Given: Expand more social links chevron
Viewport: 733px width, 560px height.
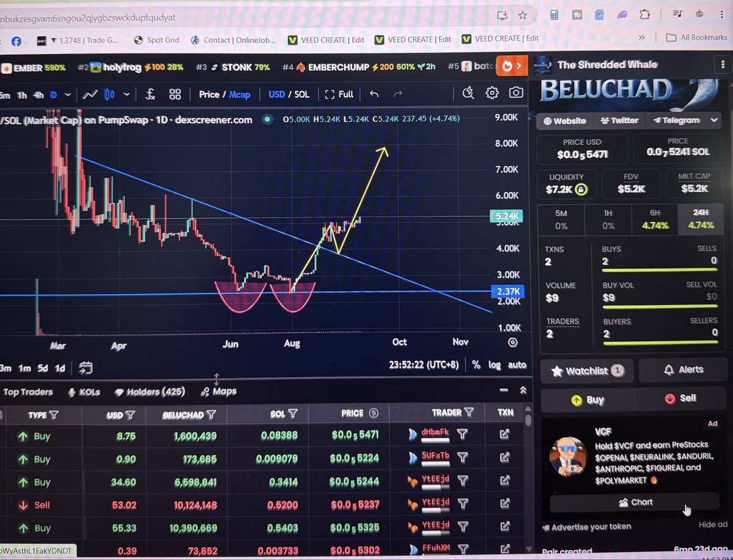Looking at the screenshot, I should pyautogui.click(x=714, y=120).
